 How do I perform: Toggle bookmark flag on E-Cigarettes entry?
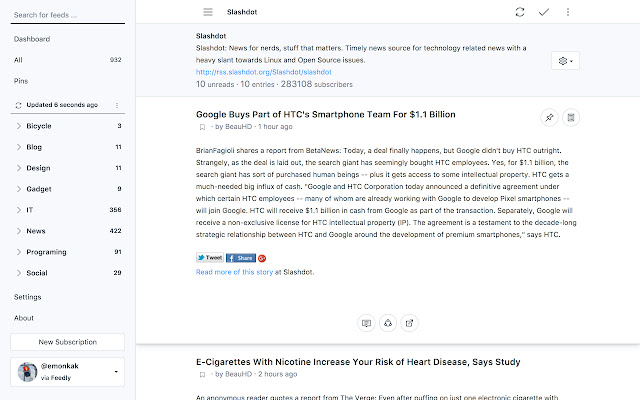point(202,374)
